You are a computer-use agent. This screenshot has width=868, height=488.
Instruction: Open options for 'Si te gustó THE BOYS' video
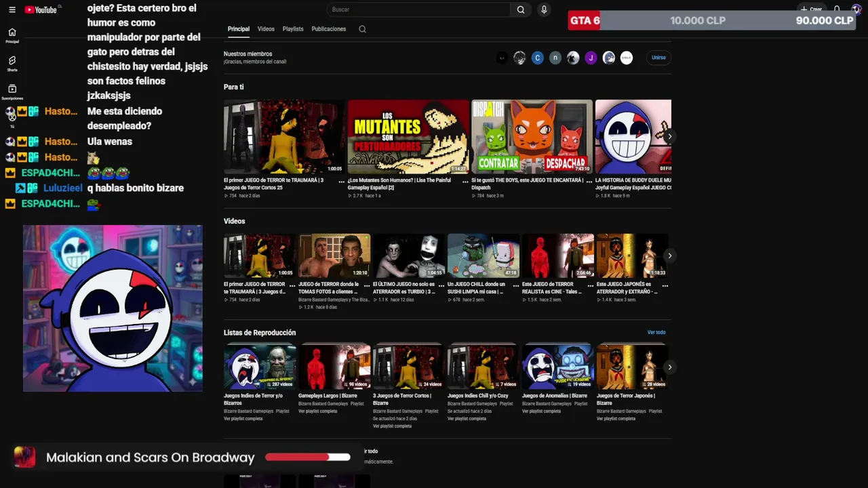tap(589, 182)
